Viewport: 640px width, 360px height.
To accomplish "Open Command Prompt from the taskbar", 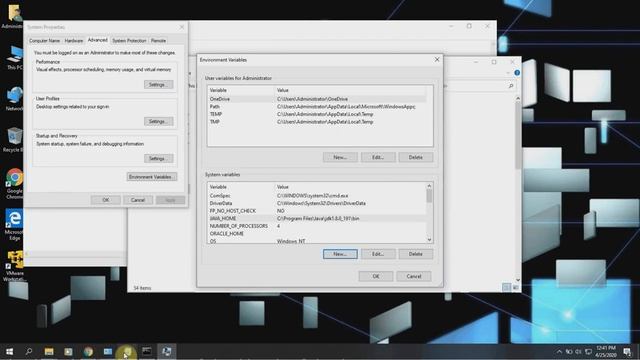I will click(x=147, y=351).
